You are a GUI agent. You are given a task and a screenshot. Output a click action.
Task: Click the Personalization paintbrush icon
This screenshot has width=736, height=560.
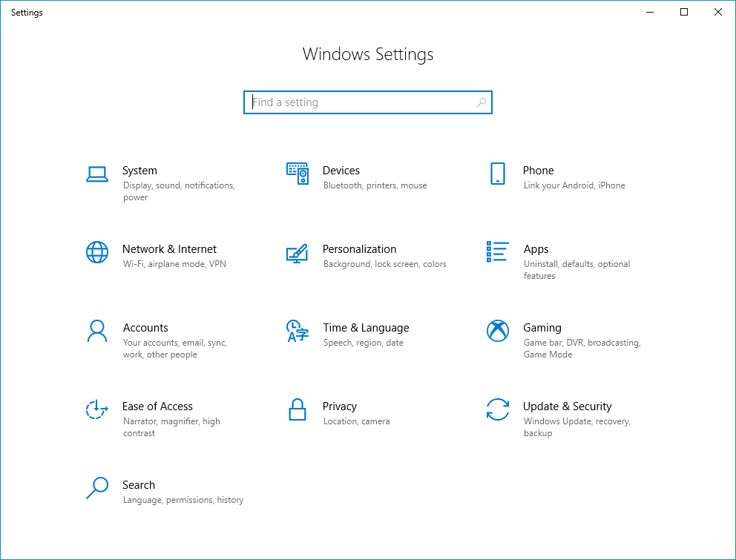point(297,252)
